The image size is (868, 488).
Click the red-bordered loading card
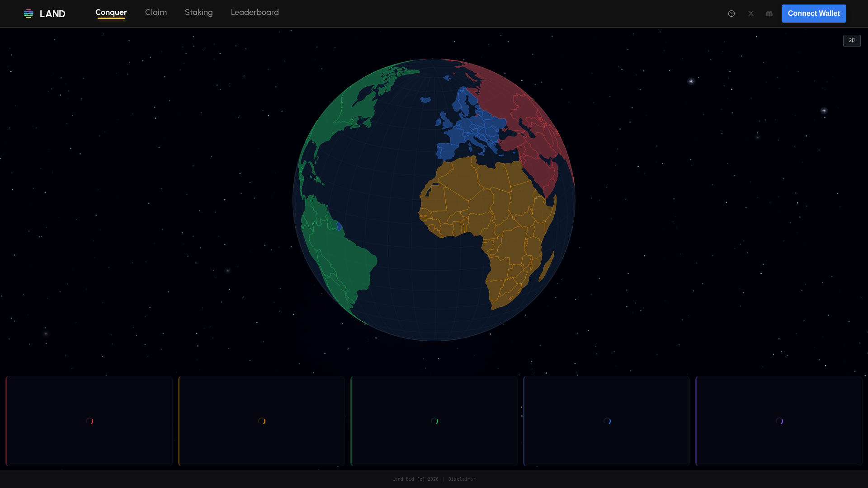tap(89, 421)
